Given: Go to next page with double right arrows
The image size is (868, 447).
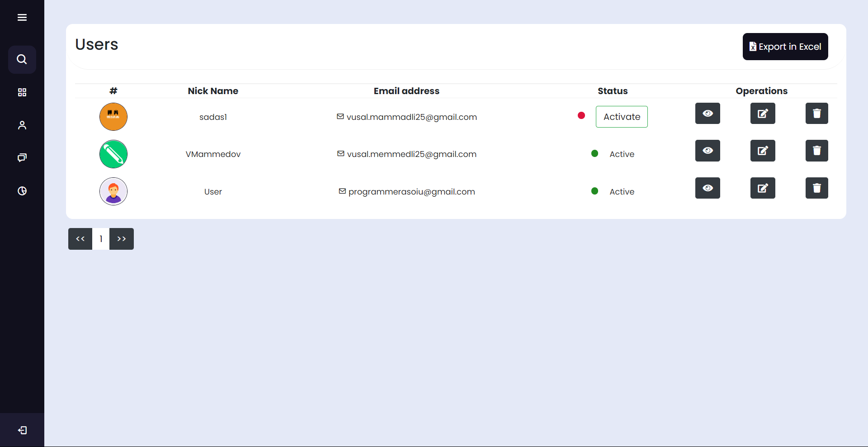Looking at the screenshot, I should click(x=121, y=239).
